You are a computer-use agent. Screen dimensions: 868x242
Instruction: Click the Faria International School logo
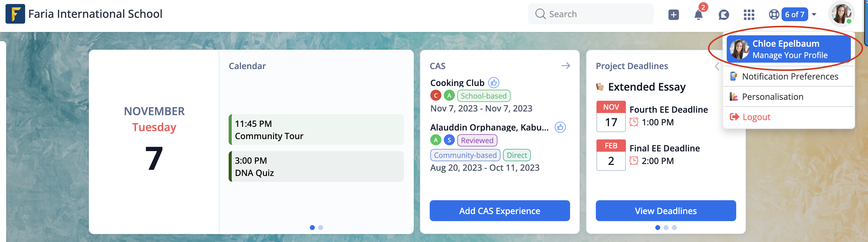[15, 14]
